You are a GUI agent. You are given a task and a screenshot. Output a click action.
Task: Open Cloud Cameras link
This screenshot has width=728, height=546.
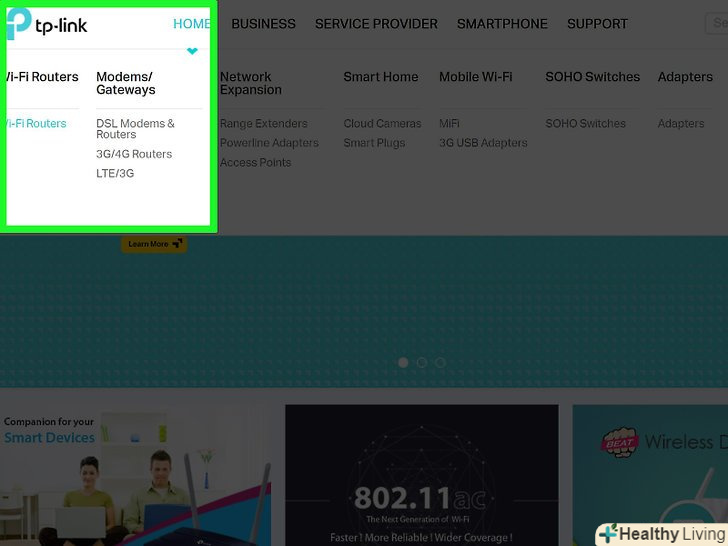(x=383, y=124)
